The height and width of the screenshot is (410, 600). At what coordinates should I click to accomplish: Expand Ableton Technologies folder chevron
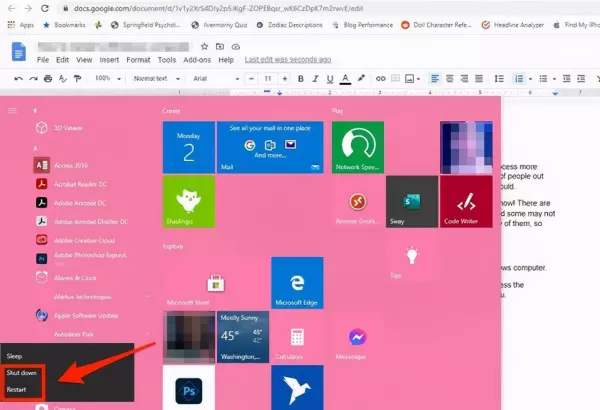(x=148, y=297)
